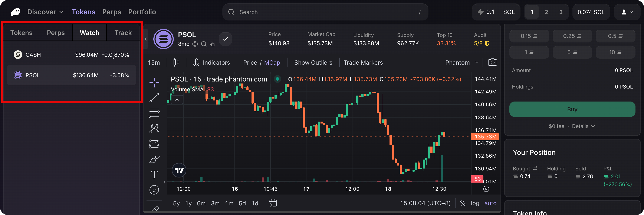Select the trend line drawing tool

pyautogui.click(x=154, y=98)
